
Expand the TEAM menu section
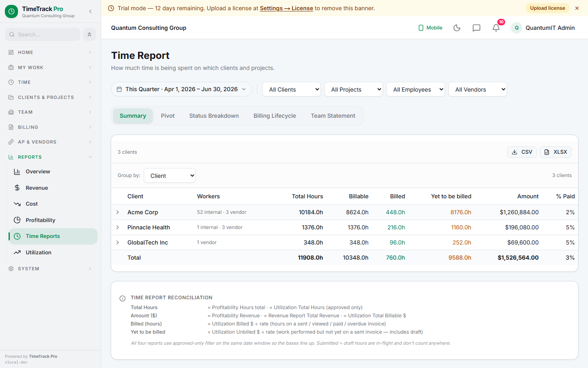[50, 112]
